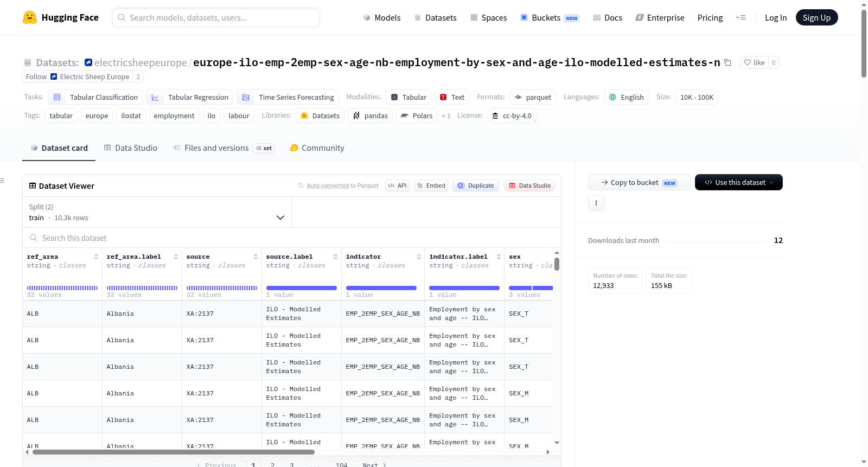The image size is (868, 467).
Task: Go to page 2 of the table
Action: point(272,464)
